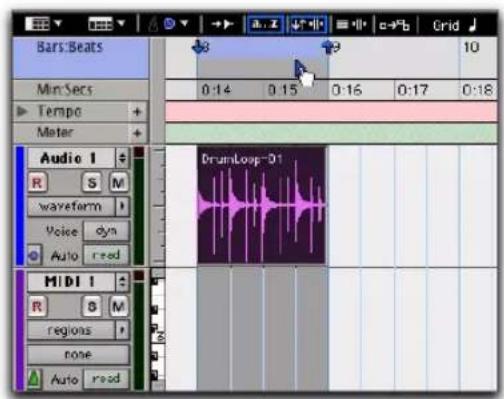Viewport: 504px width, 399px height.
Task: Open the Audio 1 track selector arrows
Action: (x=122, y=158)
